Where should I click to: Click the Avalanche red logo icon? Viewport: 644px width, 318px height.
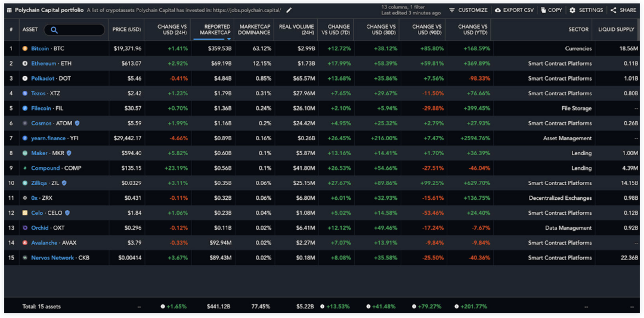click(x=25, y=243)
